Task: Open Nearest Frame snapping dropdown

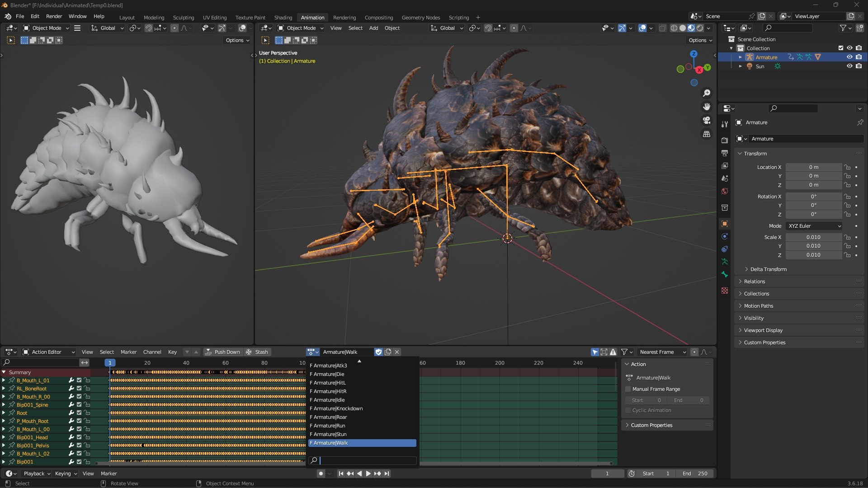Action: point(662,352)
